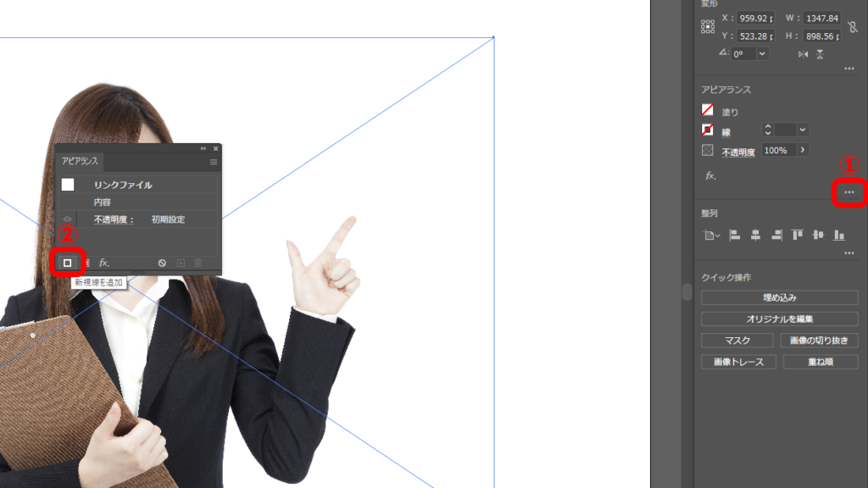
Task: Click the white thumbnail beside リンクファイル
Action: (x=68, y=184)
